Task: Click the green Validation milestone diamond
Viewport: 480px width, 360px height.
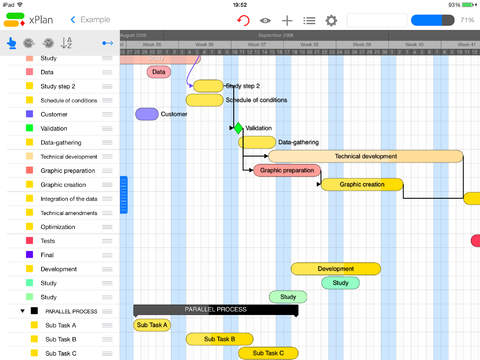Action: [238, 128]
